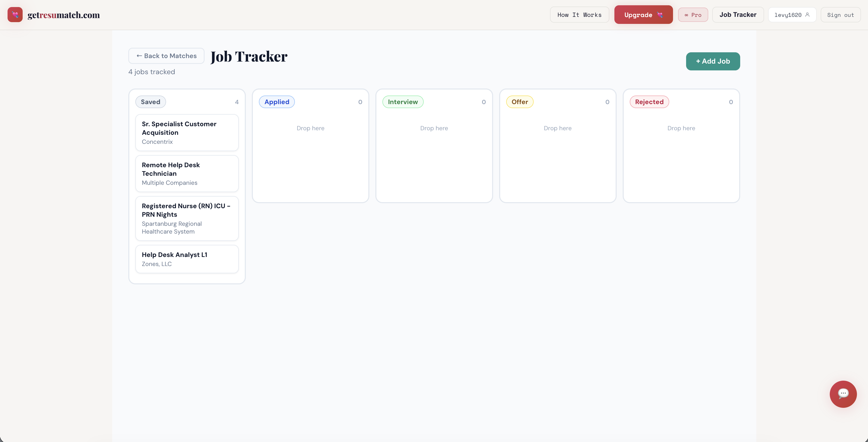Click the Saved column label
Image resolution: width=868 pixels, height=442 pixels.
(150, 102)
